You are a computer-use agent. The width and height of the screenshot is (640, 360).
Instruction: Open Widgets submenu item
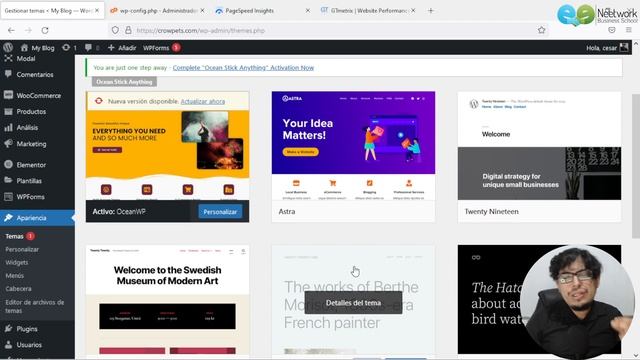pyautogui.click(x=17, y=262)
